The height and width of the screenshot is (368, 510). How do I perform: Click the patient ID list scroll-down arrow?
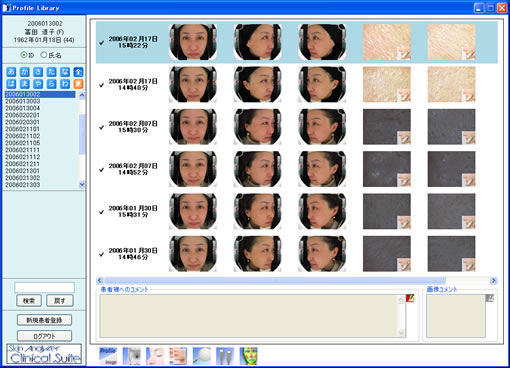pyautogui.click(x=82, y=184)
